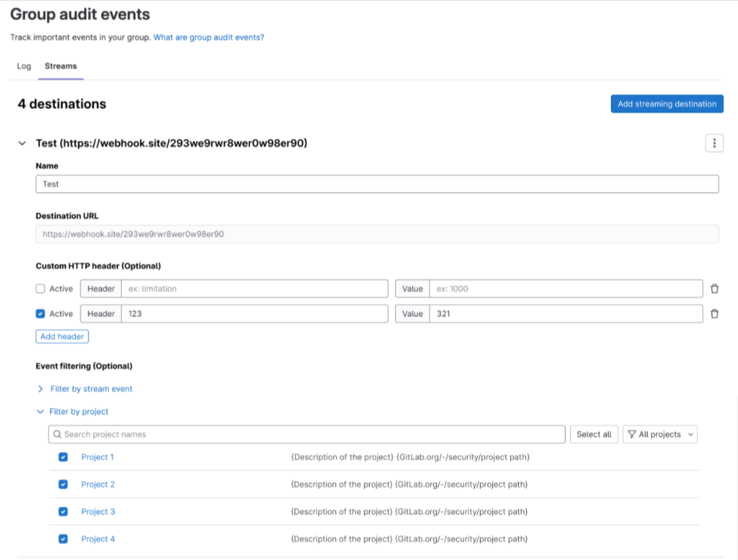Uncheck the Project 1 checkbox

[x=63, y=456]
